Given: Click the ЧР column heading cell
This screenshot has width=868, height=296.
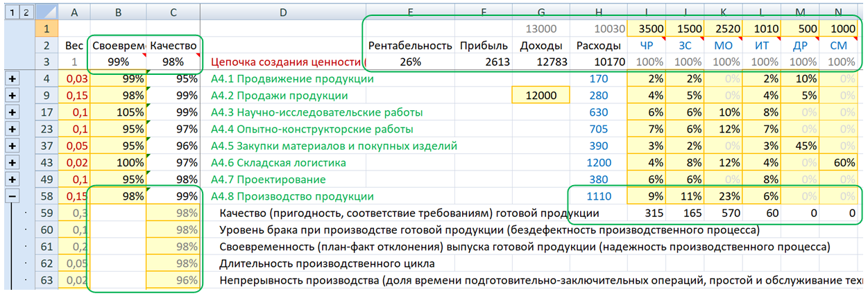Looking at the screenshot, I should 645,46.
